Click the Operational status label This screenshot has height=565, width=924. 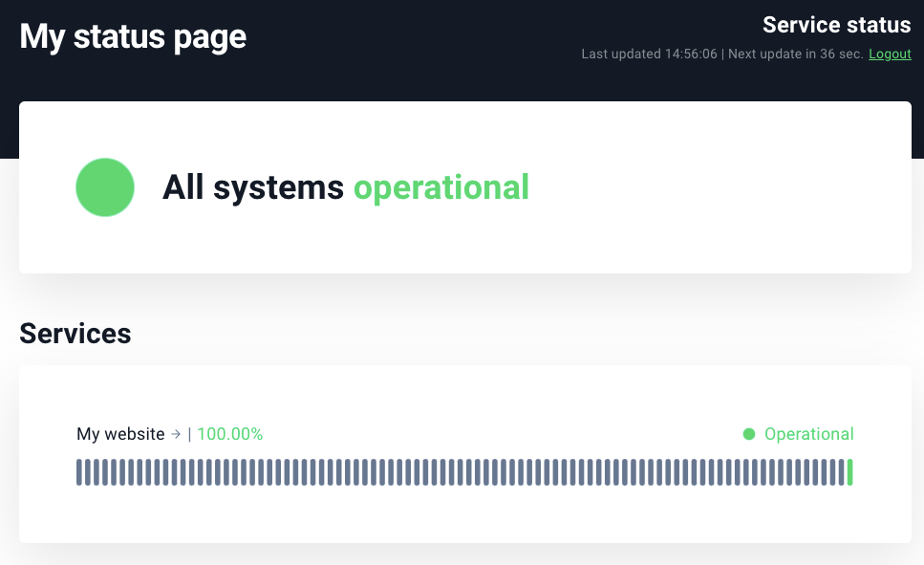(x=808, y=434)
